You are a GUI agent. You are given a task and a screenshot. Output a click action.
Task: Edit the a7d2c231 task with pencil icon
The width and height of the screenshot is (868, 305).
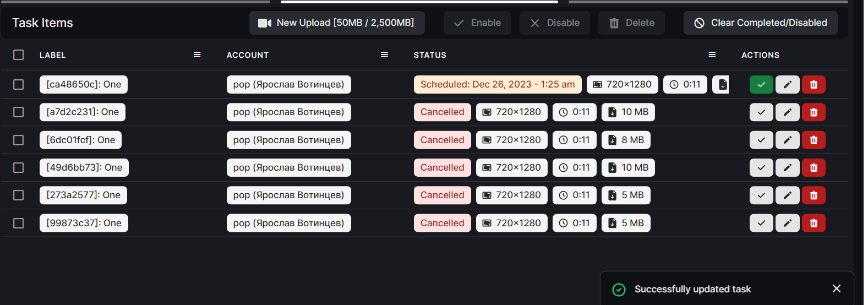[788, 112]
